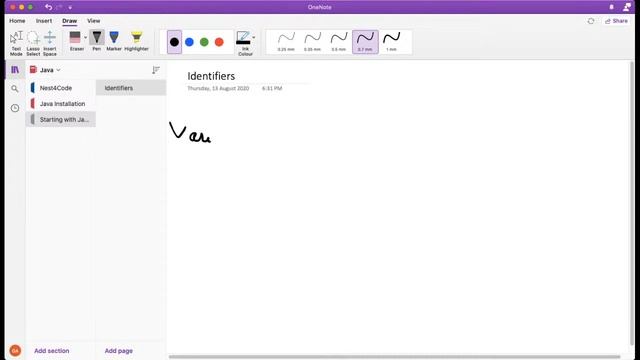
Task: Set pen thickness to 0.7 mm
Action: pos(365,42)
